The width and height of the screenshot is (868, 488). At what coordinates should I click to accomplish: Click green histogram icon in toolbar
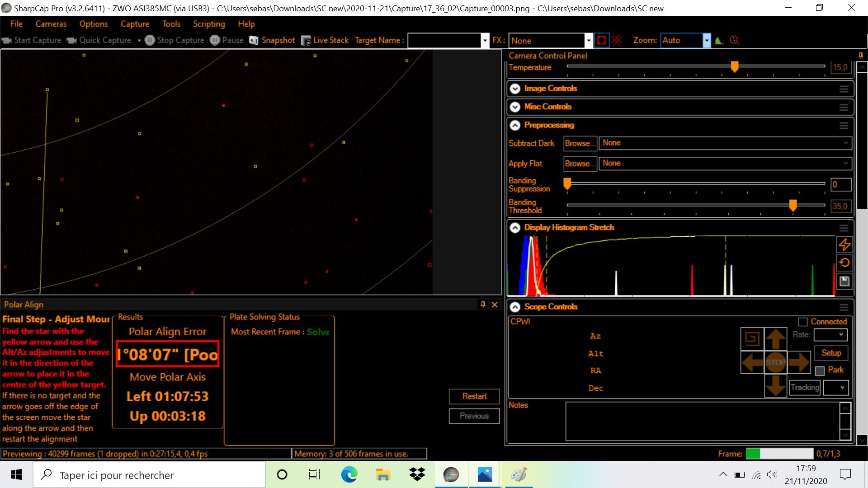click(x=720, y=41)
